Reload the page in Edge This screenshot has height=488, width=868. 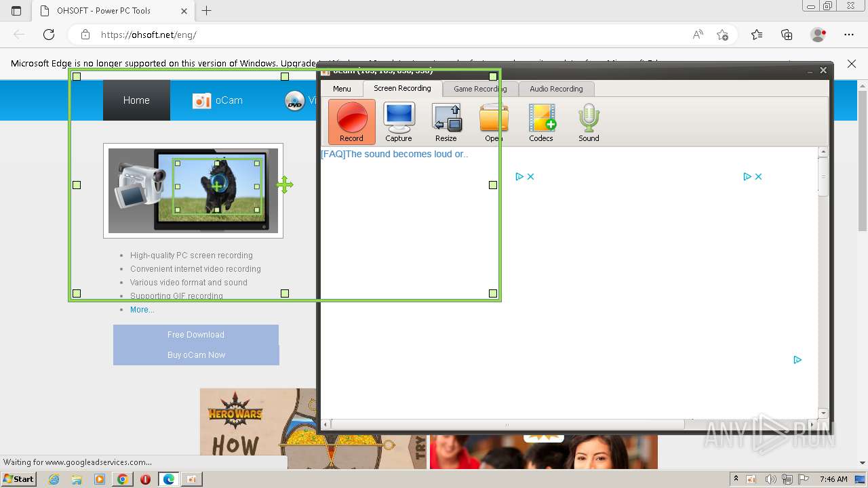49,35
